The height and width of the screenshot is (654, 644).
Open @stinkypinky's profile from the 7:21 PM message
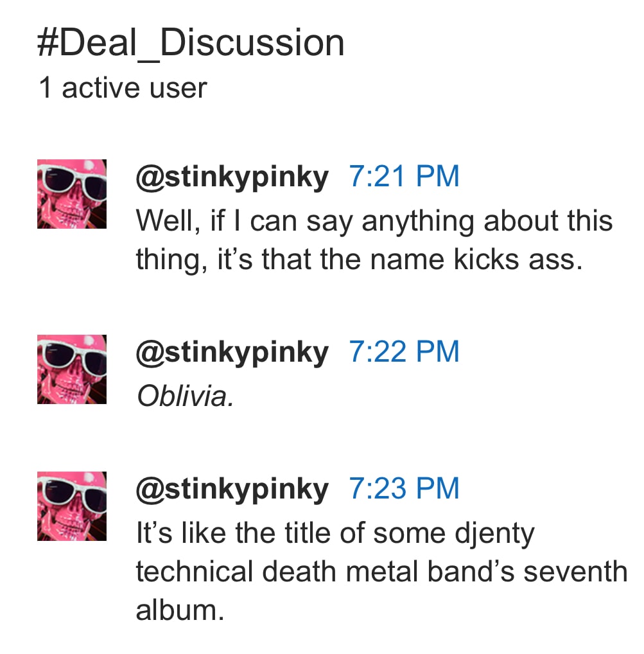pyautogui.click(x=232, y=177)
